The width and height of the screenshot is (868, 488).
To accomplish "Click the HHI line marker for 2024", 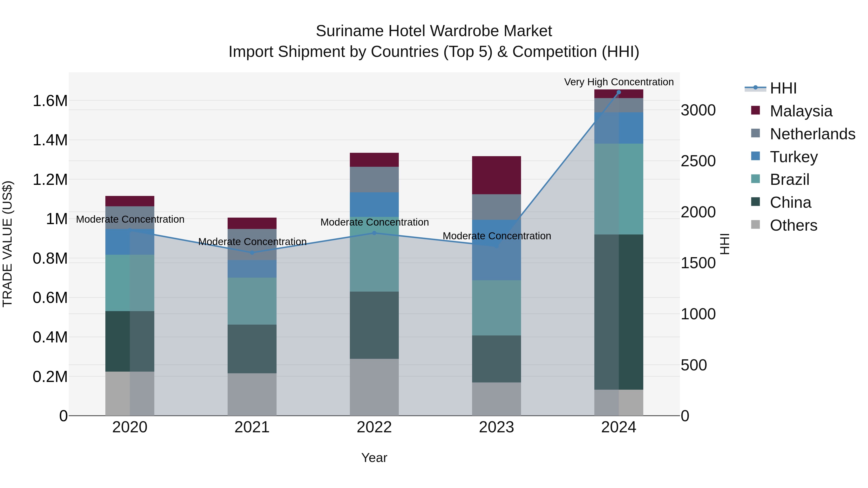I will pos(619,92).
